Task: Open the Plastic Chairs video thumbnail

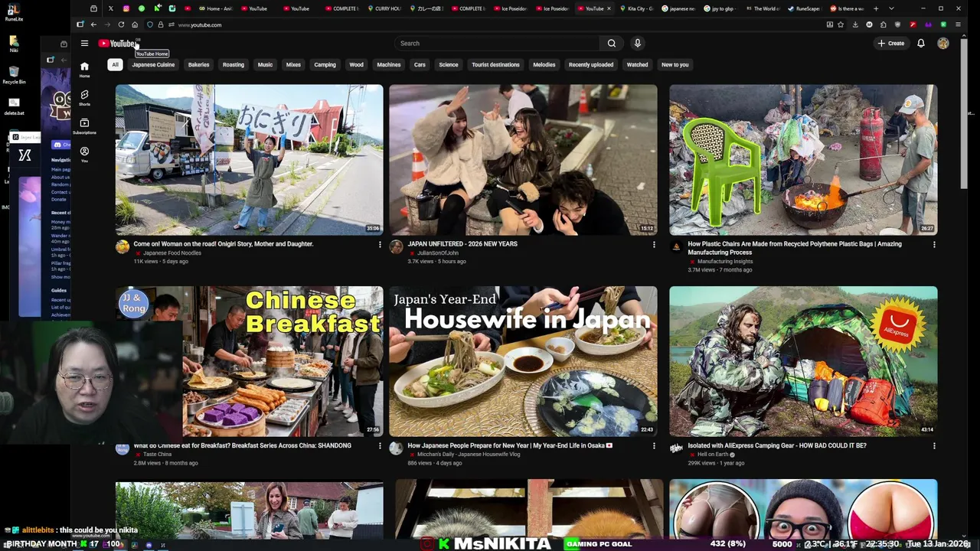Action: coord(803,159)
